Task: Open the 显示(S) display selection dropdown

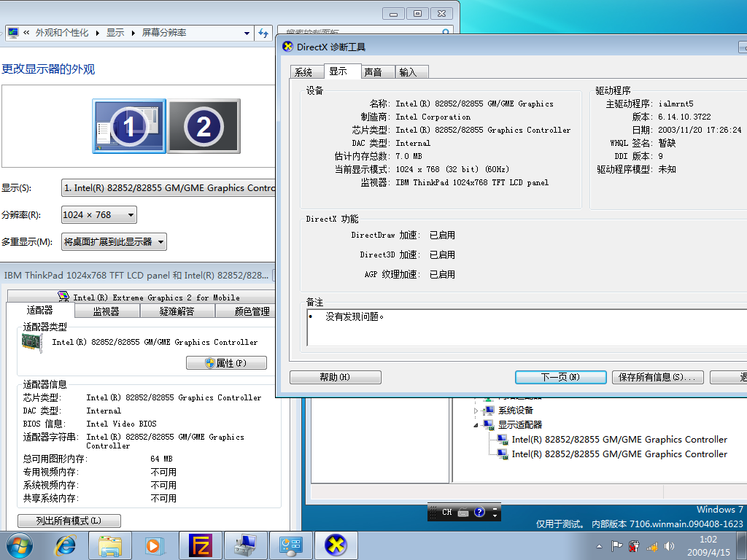Action: click(x=169, y=187)
